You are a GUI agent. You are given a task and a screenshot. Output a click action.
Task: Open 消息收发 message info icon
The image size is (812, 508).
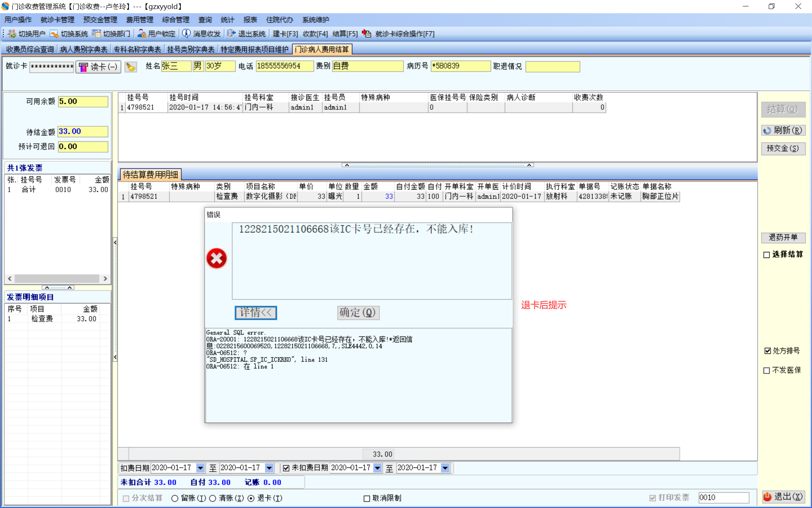[186, 33]
